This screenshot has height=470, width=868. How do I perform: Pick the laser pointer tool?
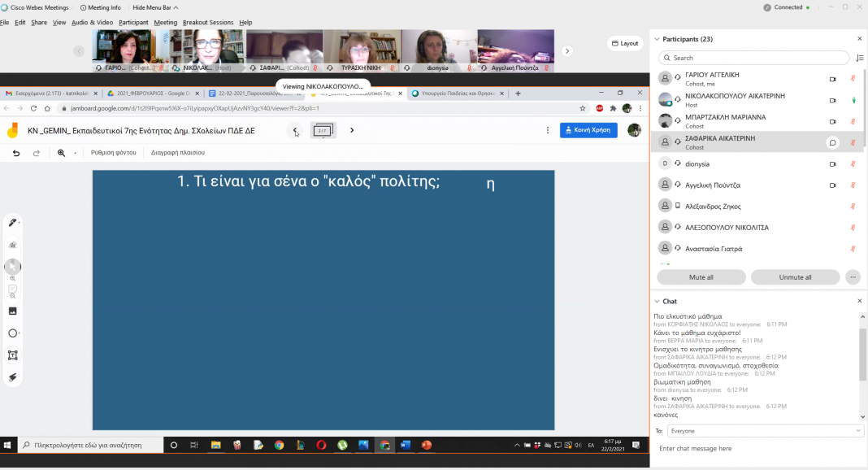coord(13,377)
